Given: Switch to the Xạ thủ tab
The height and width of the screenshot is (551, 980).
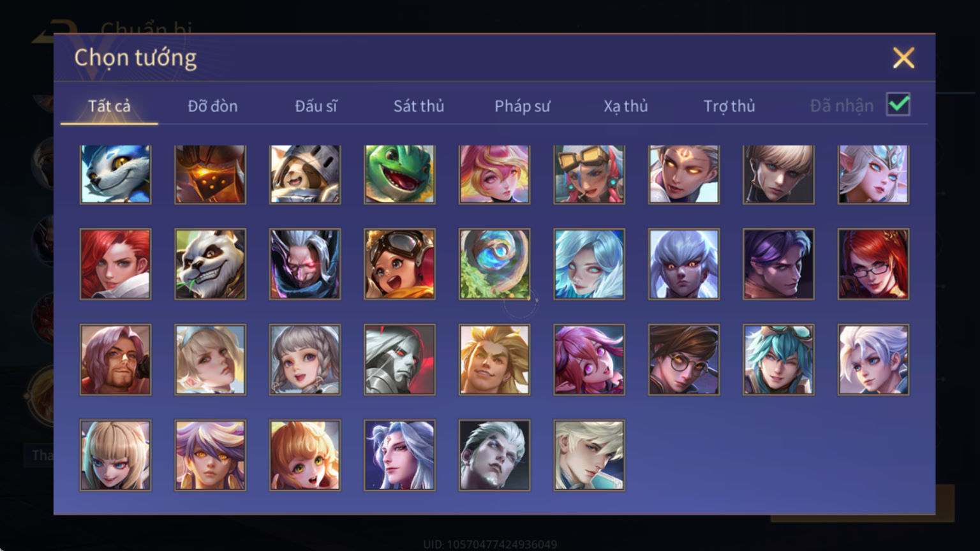Looking at the screenshot, I should tap(625, 106).
